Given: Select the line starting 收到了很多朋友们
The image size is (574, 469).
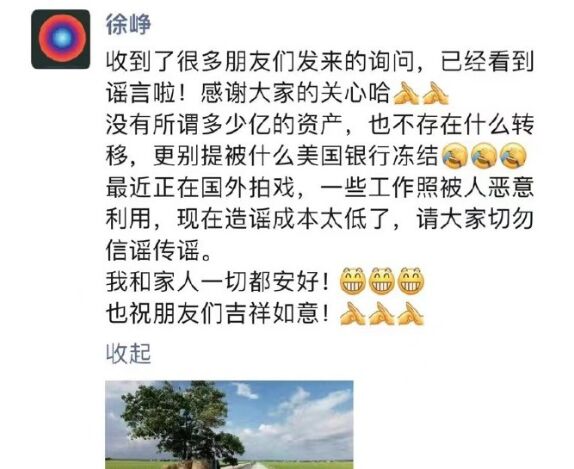Looking at the screenshot, I should [x=320, y=63].
